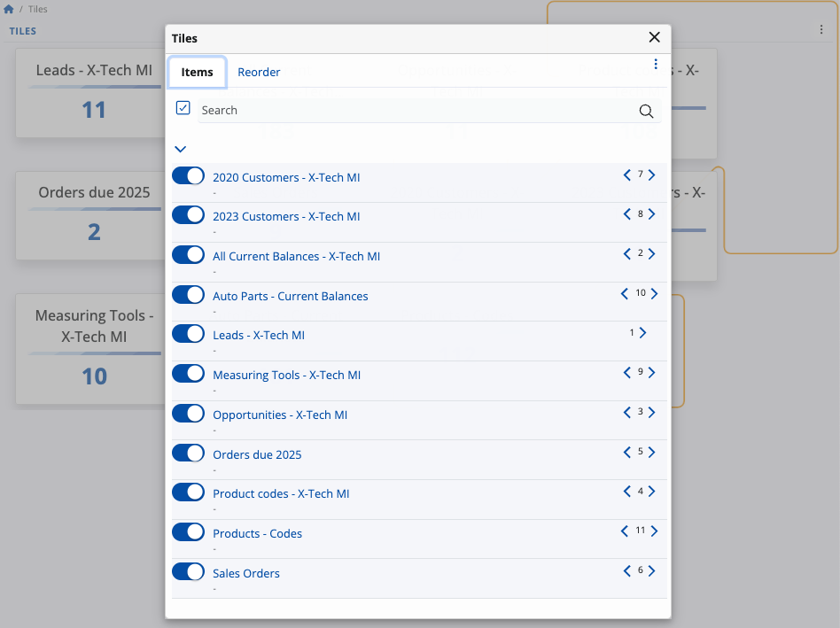Move Leads - X-Tech MI to next position
The height and width of the screenshot is (628, 840).
(x=643, y=333)
